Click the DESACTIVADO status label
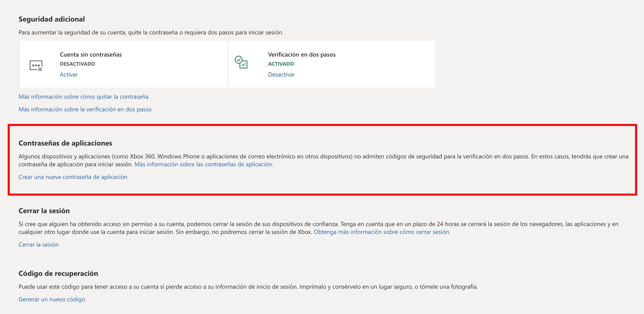 pyautogui.click(x=78, y=64)
